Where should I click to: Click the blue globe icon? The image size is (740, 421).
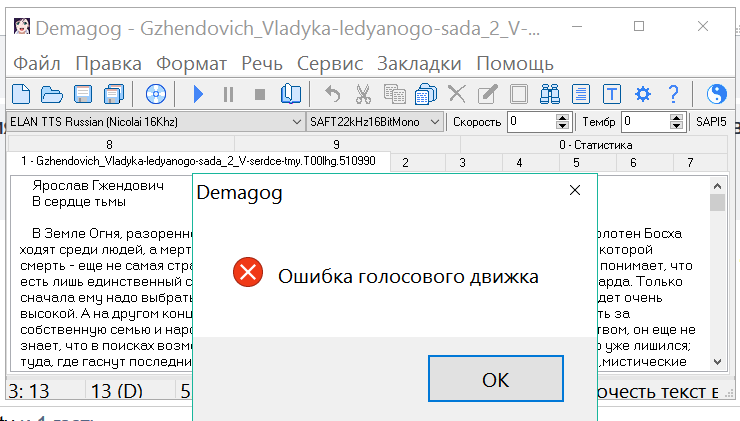[716, 94]
